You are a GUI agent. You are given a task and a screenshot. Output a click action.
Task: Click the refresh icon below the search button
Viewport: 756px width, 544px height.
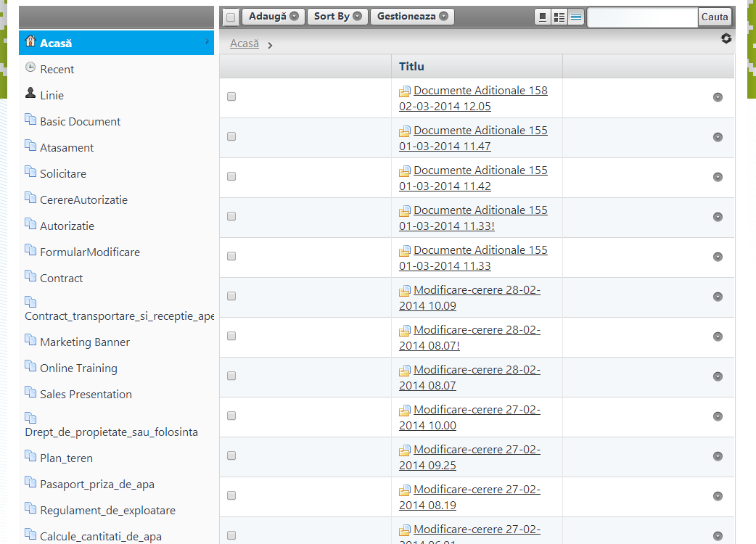point(726,38)
